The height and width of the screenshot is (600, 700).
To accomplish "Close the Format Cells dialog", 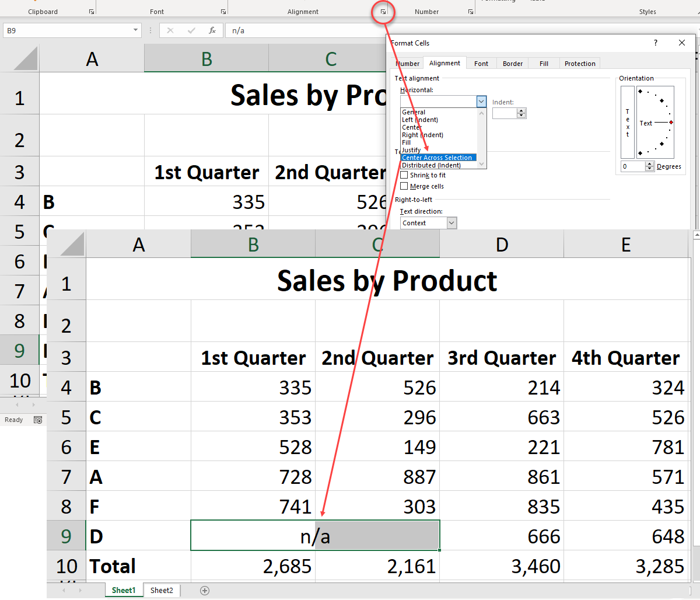I will [x=682, y=43].
